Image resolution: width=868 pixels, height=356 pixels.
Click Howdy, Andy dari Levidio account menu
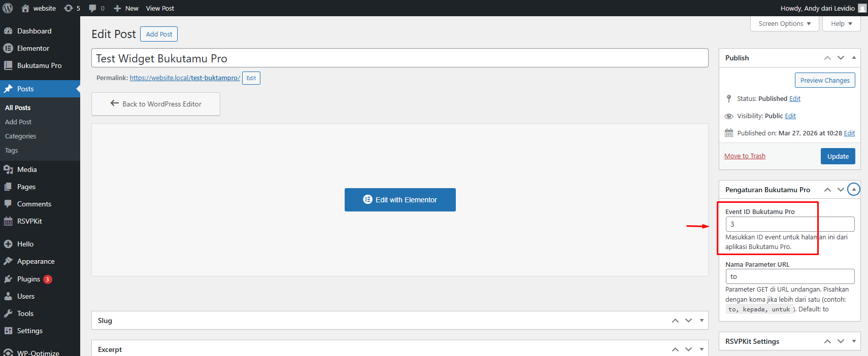pos(818,8)
